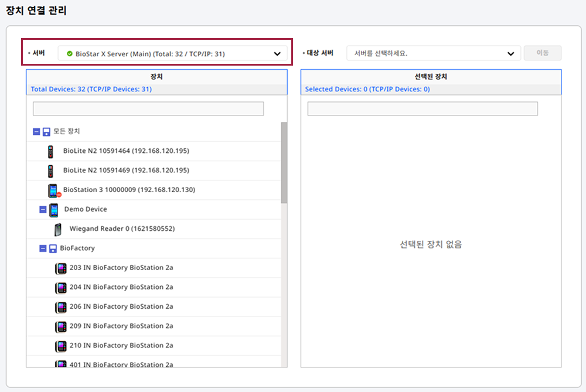Click the selected devices search field
Image resolution: width=586 pixels, height=392 pixels.
point(423,109)
